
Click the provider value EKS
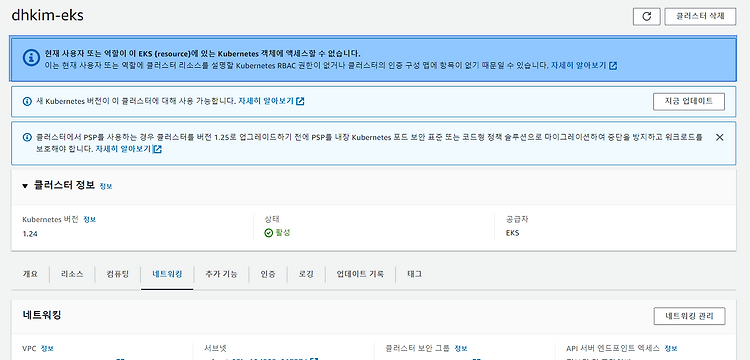(x=512, y=233)
